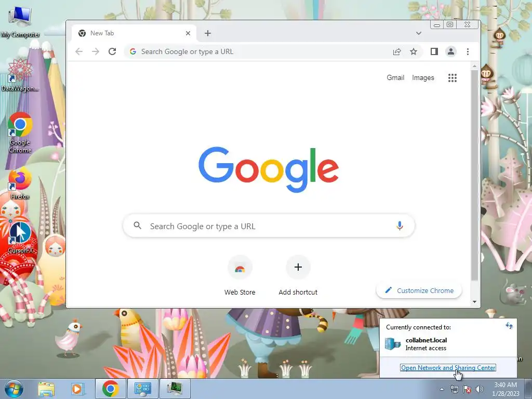Reload the page with the refresh icon
Screen dimensions: 532x399
click(112, 51)
